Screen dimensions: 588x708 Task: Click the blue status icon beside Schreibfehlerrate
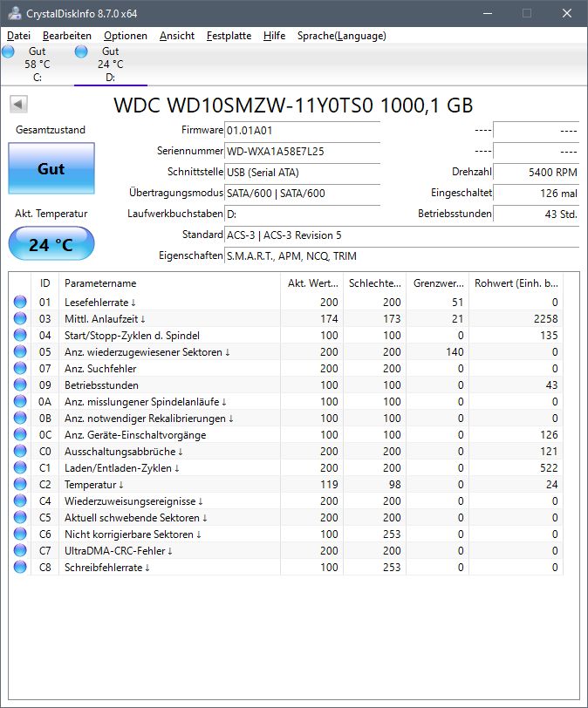tap(19, 568)
